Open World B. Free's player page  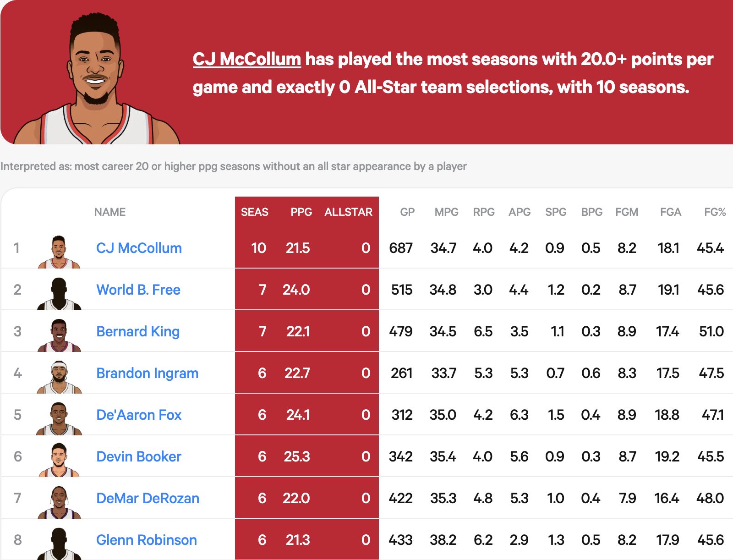138,290
